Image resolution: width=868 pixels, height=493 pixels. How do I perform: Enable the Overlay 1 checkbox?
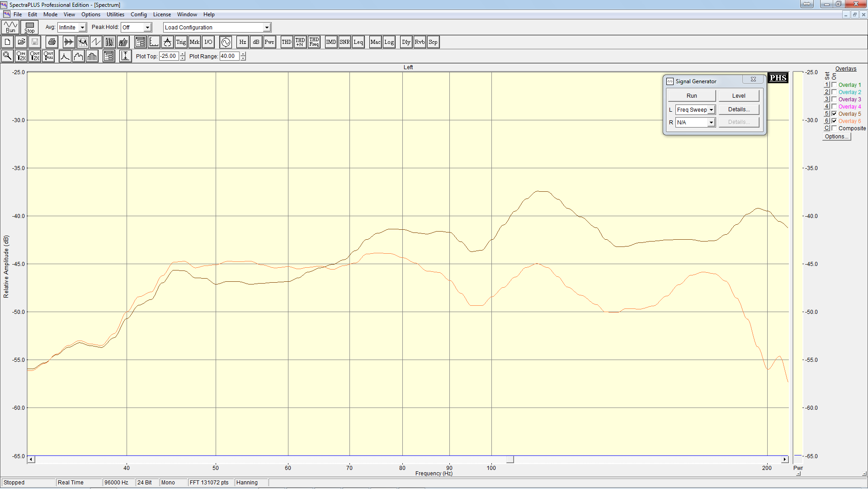point(834,85)
